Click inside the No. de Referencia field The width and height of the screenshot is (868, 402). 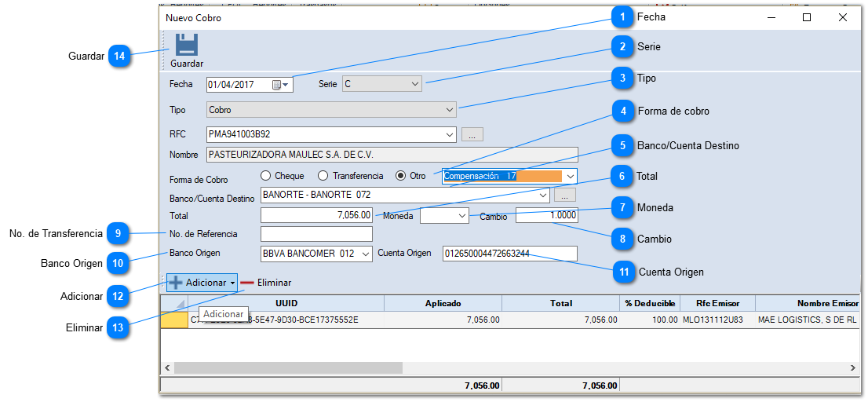[316, 234]
